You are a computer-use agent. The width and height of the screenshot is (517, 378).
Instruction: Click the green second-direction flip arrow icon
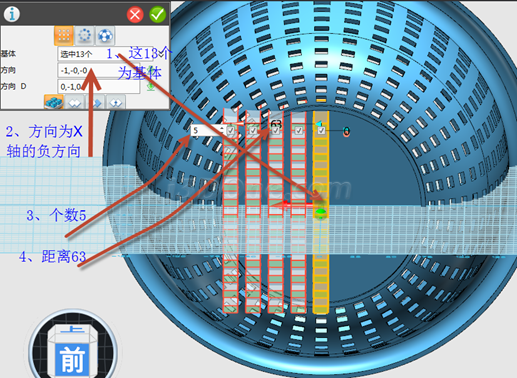[x=151, y=87]
